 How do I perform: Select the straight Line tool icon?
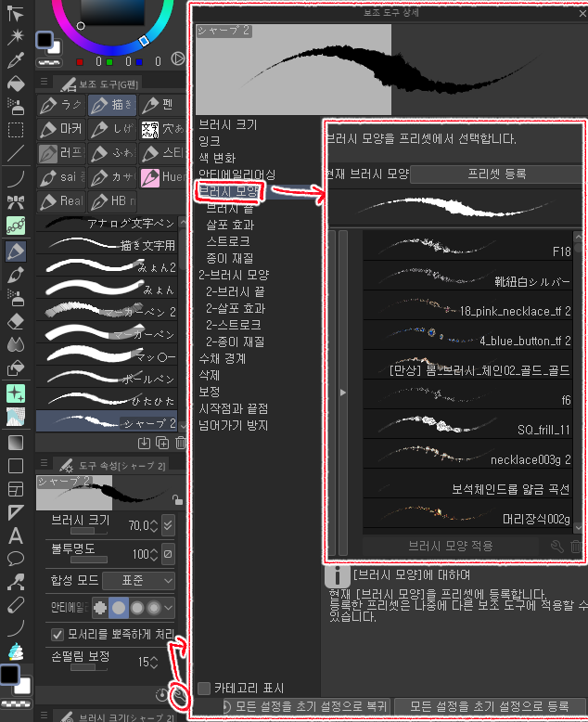pyautogui.click(x=15, y=153)
